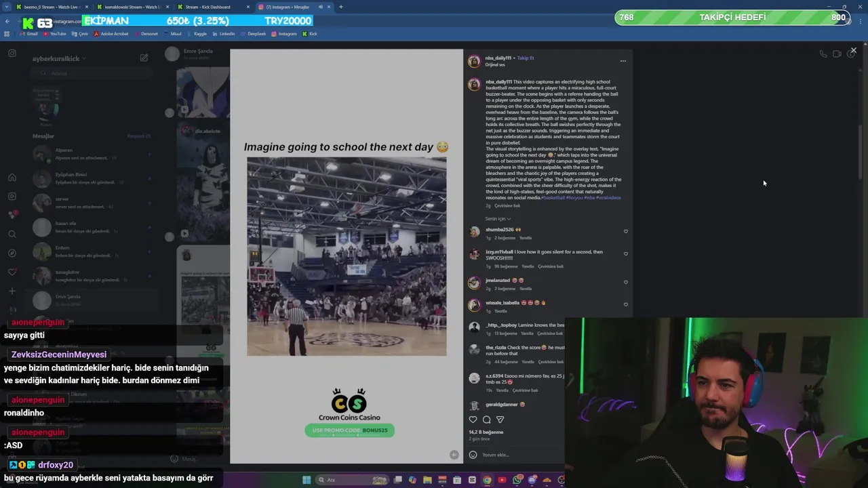Image resolution: width=868 pixels, height=488 pixels.
Task: Open the #basketball hashtag
Action: click(x=553, y=198)
